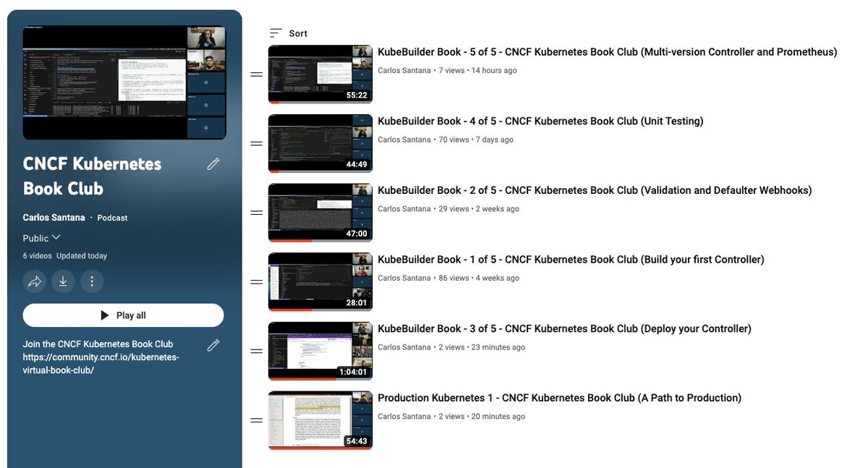Grab drag handle for KubeBuilder 2 of 5
The width and height of the screenshot is (868, 468).
tap(256, 213)
